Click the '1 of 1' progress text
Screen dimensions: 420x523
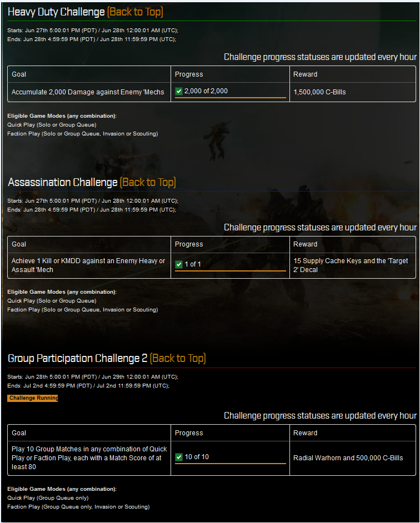pos(193,264)
